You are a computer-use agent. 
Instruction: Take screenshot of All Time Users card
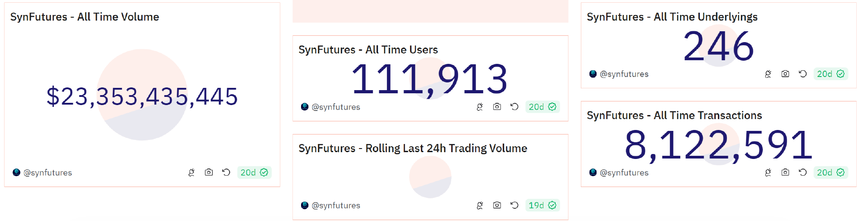tap(497, 107)
